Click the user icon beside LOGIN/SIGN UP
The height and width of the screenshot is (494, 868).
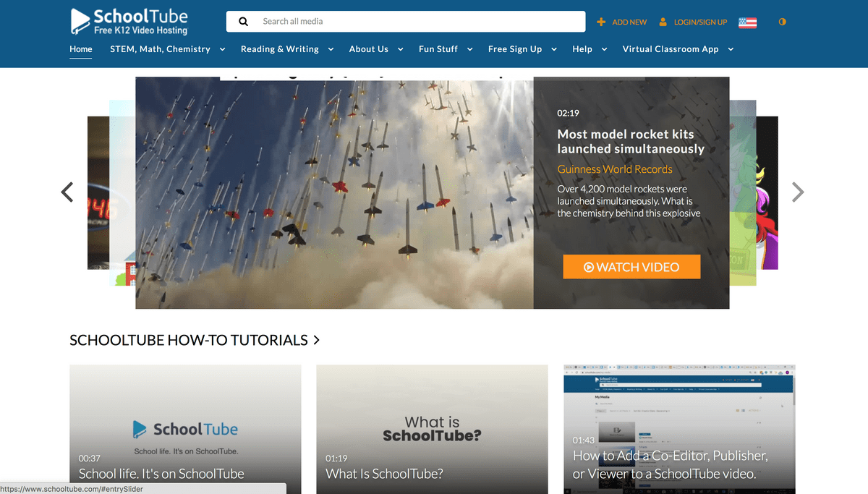pos(663,22)
